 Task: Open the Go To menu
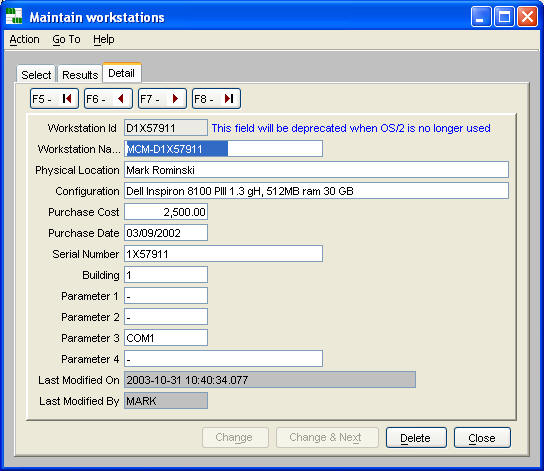point(66,40)
